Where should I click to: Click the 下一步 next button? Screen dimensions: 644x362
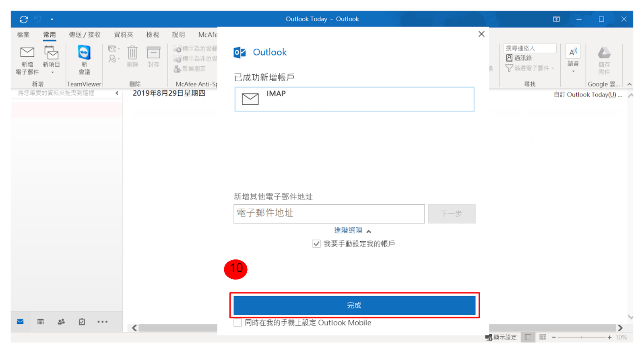[452, 214]
